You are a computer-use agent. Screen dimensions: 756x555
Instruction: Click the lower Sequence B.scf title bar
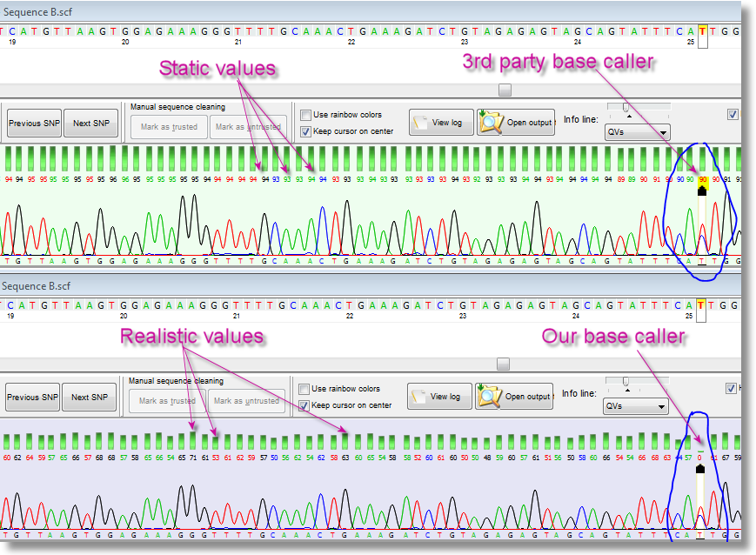point(371,286)
